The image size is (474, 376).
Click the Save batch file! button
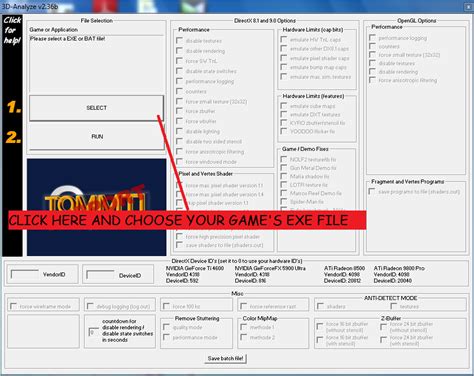[x=225, y=359]
